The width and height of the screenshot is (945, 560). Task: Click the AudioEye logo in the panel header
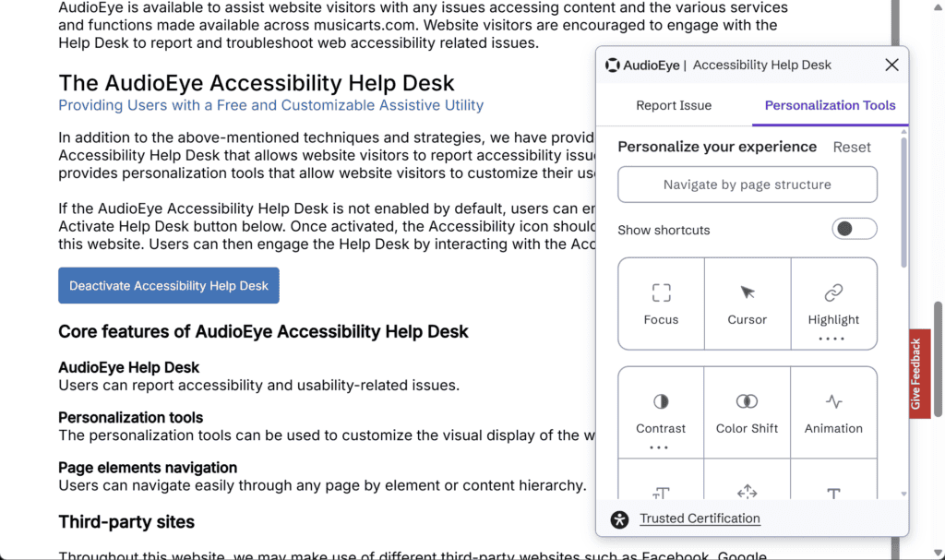point(611,65)
